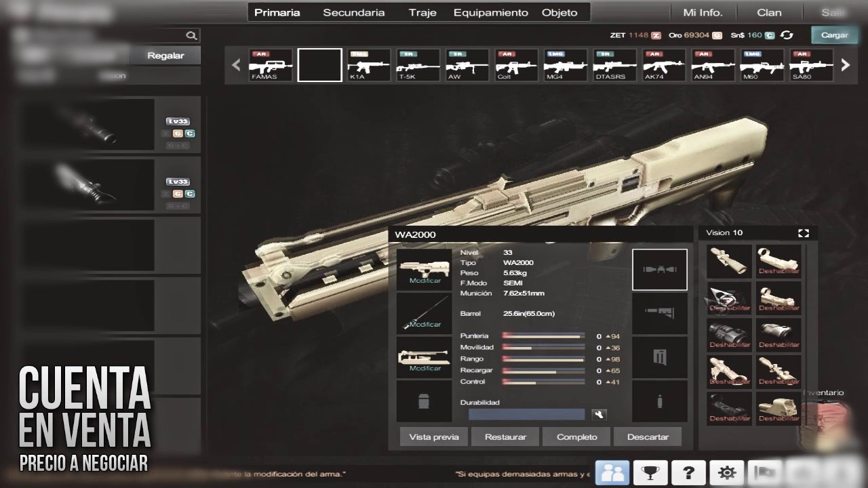
Task: Switch to the Secundaria tab
Action: [353, 12]
